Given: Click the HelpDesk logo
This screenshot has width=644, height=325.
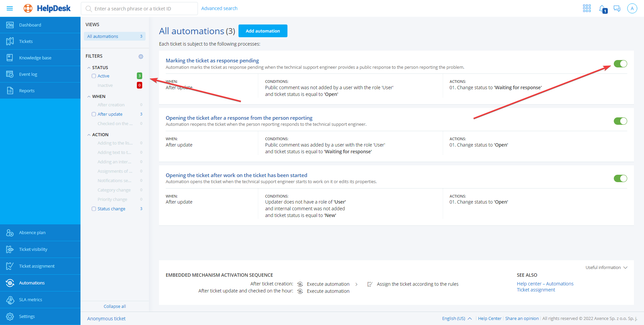Looking at the screenshot, I should 47,8.
